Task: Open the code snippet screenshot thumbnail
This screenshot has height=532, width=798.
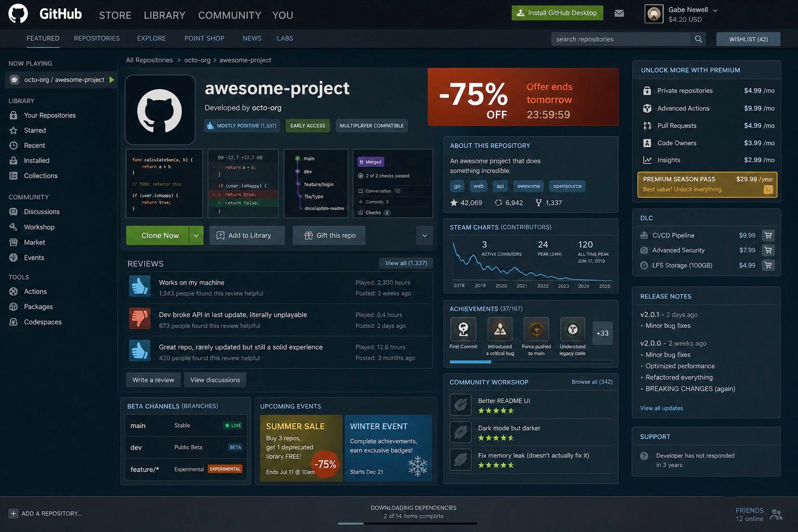Action: pyautogui.click(x=164, y=183)
